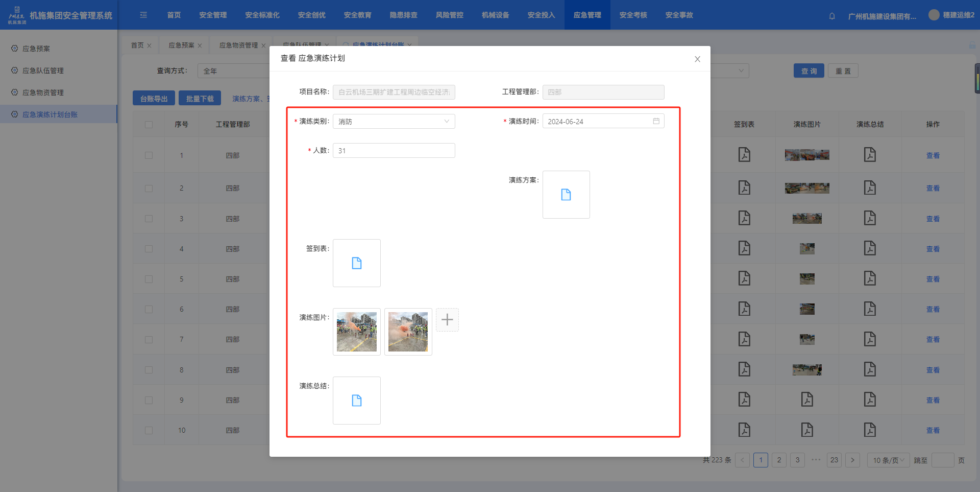Image resolution: width=980 pixels, height=492 pixels.
Task: Select 应急队伍管理 in the sidebar
Action: coord(43,71)
